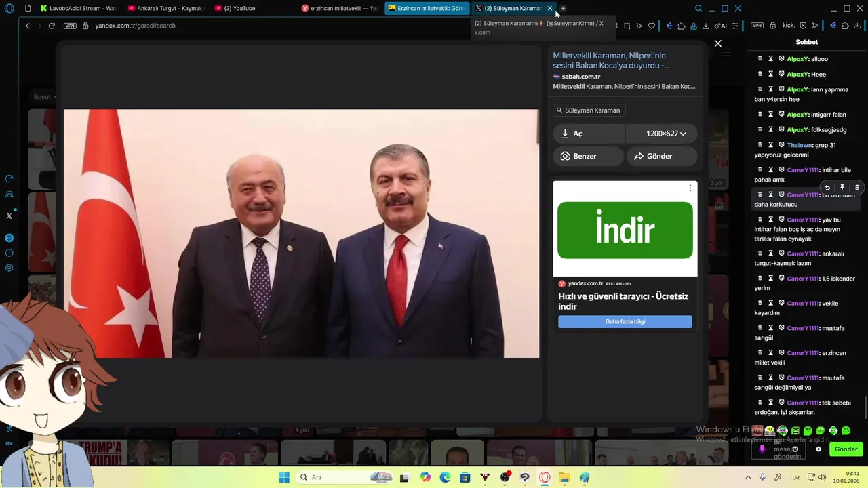The width and height of the screenshot is (868, 488).
Task: Open tab search magnifier in title bar
Action: click(x=698, y=8)
